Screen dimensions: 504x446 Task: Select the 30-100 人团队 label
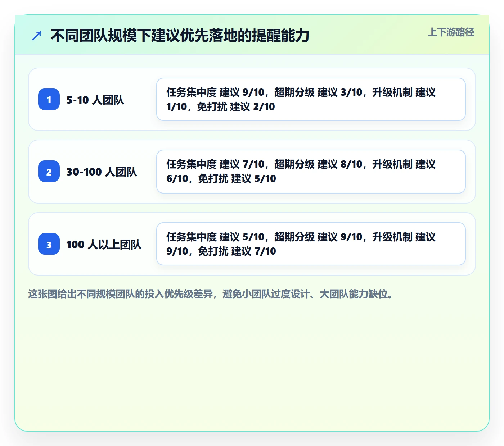point(102,172)
